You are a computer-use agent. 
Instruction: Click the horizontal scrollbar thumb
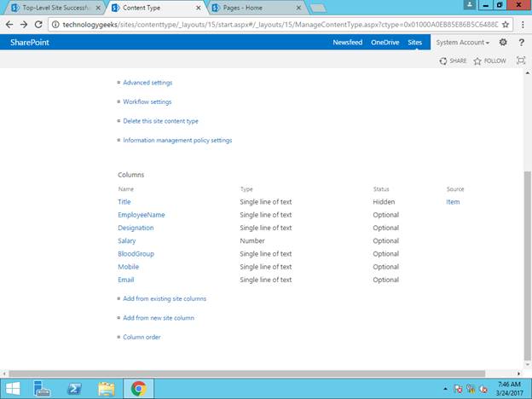[247, 373]
